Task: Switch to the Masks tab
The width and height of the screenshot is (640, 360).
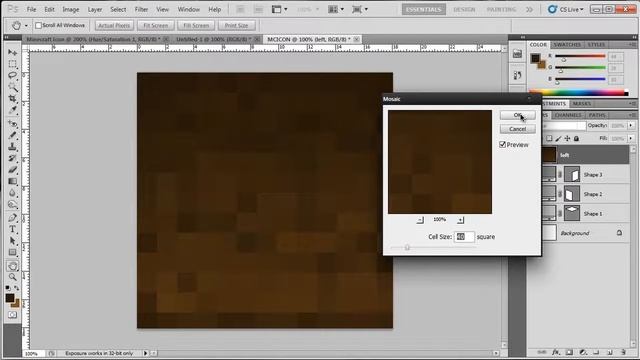Action: 582,104
